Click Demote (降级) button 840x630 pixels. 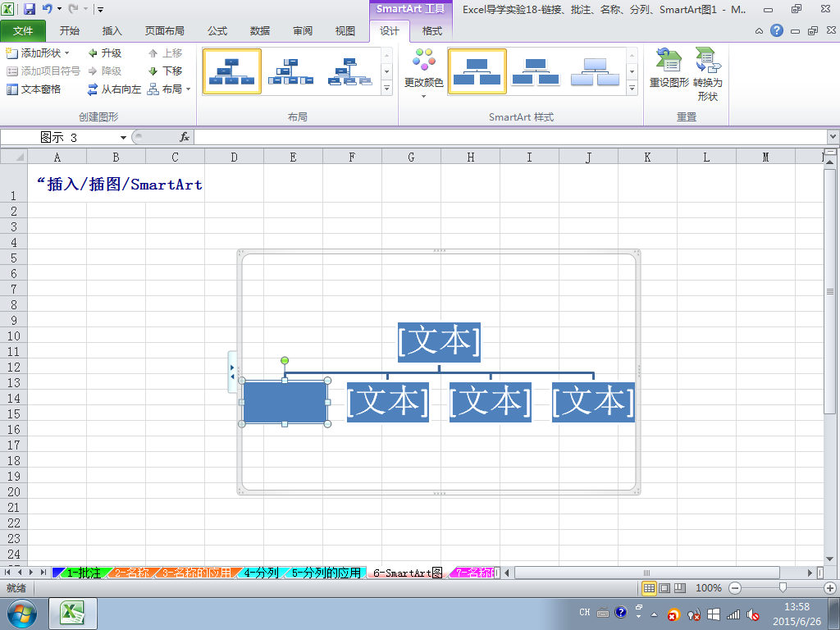pyautogui.click(x=105, y=71)
